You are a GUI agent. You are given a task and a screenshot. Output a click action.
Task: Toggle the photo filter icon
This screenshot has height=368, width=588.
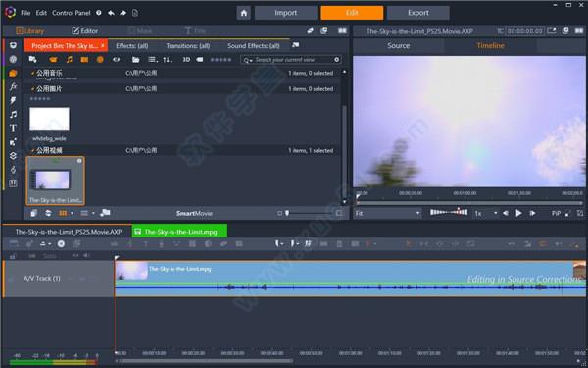click(84, 59)
